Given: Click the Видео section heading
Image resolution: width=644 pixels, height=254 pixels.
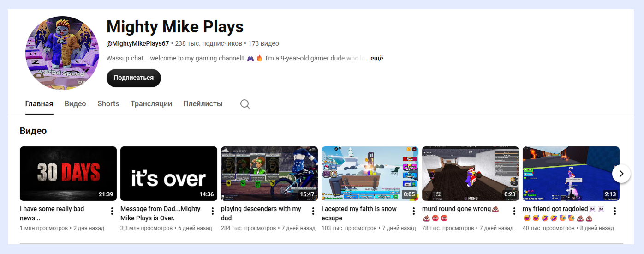Looking at the screenshot, I should (x=33, y=131).
